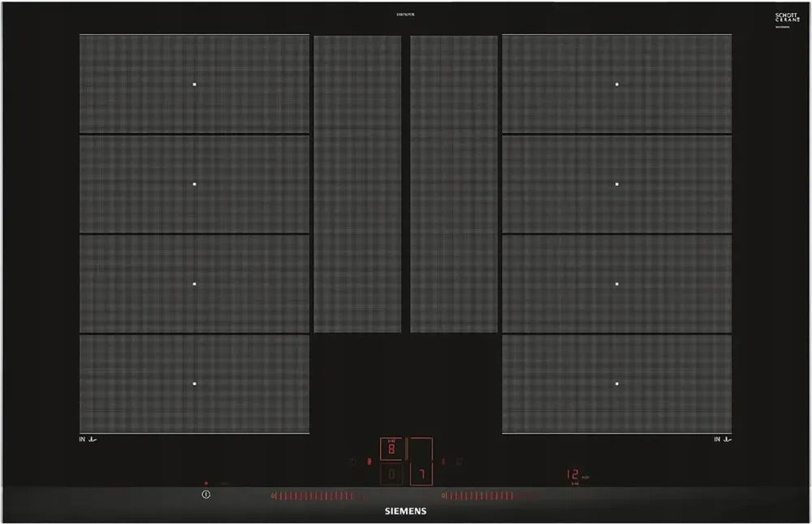Tap the right induction symbol labelled IN
The height and width of the screenshot is (524, 812).
click(723, 440)
